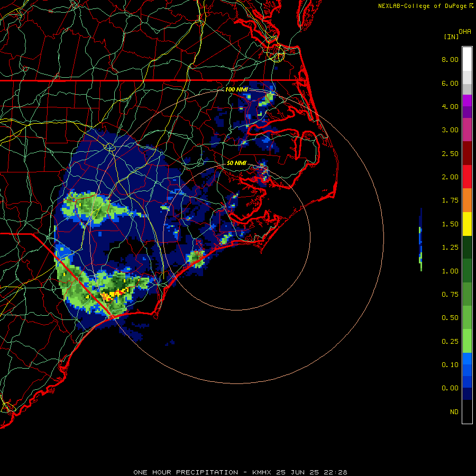Click the NEXLAB-College of DuPage header text

(422, 6)
